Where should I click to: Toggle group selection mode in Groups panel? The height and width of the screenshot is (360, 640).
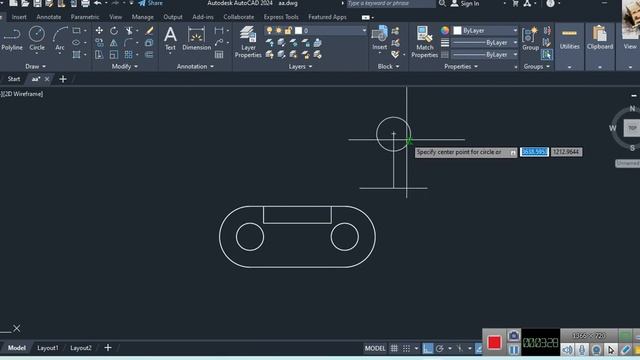pyautogui.click(x=547, y=54)
